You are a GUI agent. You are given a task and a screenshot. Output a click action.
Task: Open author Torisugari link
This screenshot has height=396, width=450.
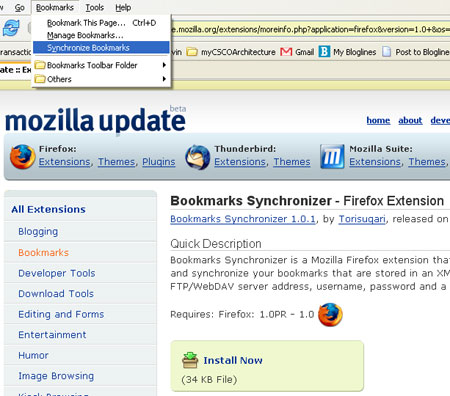coord(362,219)
